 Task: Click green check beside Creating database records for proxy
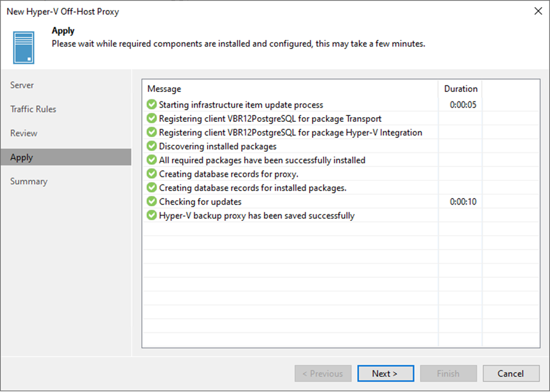click(151, 173)
